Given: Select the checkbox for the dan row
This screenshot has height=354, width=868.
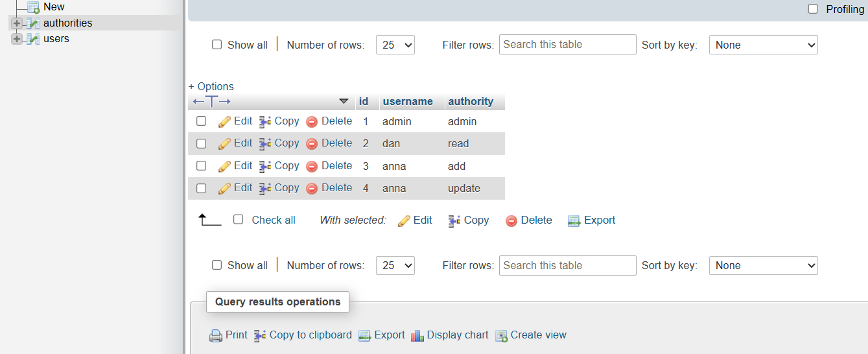Looking at the screenshot, I should click(202, 143).
